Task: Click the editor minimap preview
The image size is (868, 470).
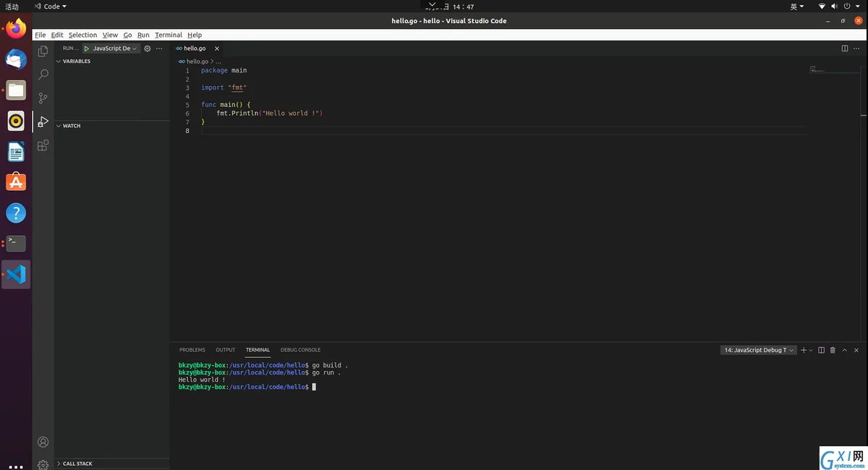Action: click(833, 70)
